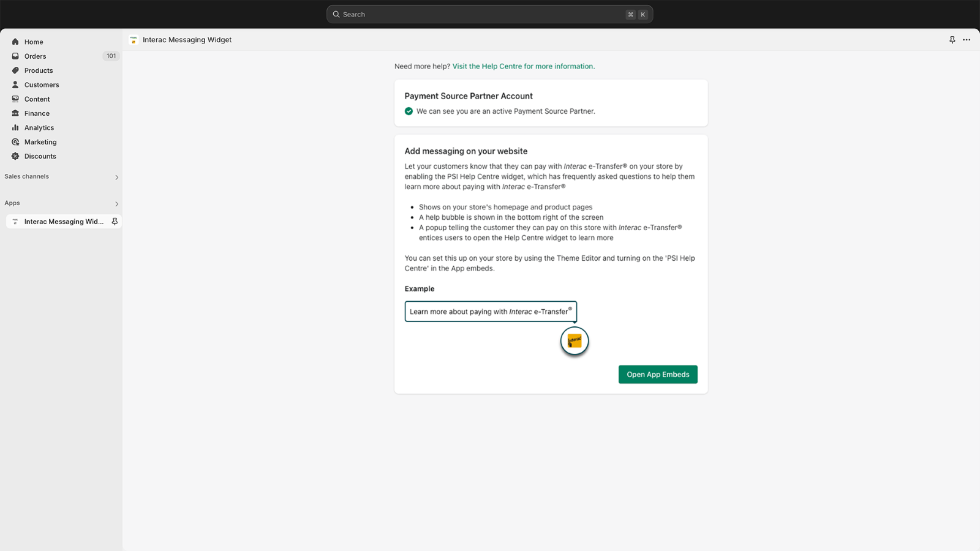Screen dimensions: 980x551
Task: Open the Orders section
Action: (x=35, y=56)
